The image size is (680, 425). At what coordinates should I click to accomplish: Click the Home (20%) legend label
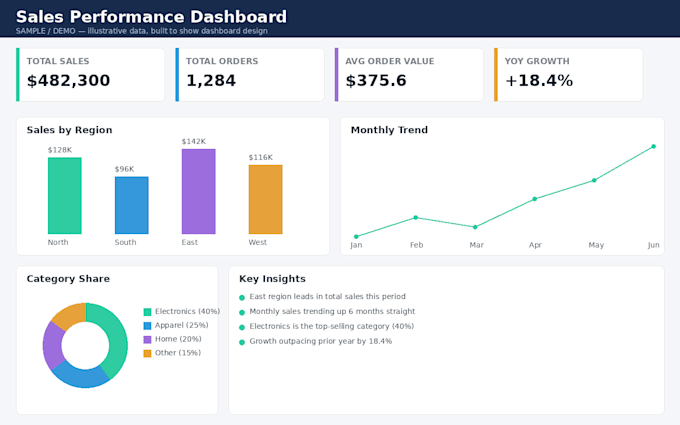tap(178, 339)
